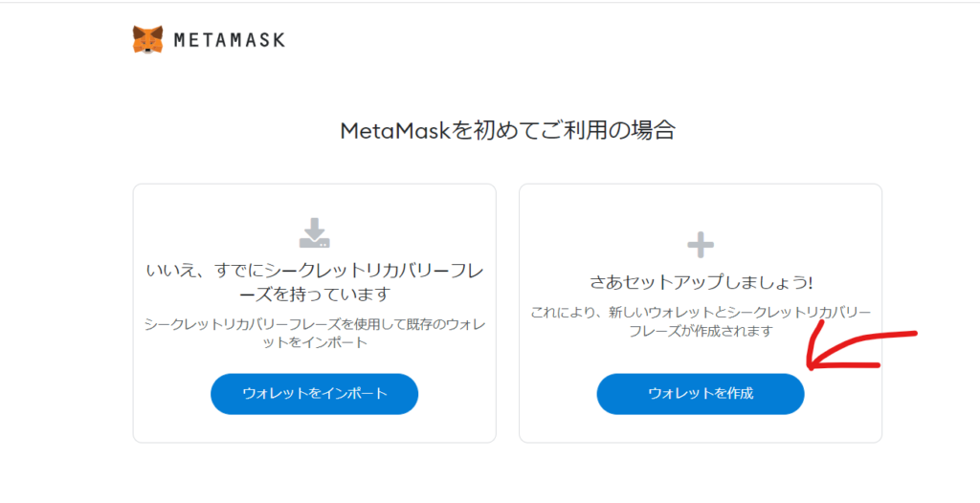
Task: Click the シークレットリカバリーフレーズを使用して description line
Action: click(x=314, y=324)
